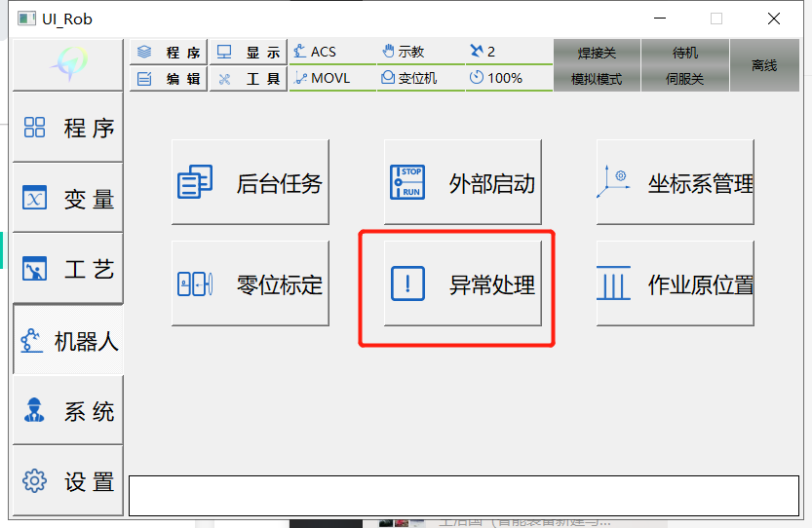Switch to the 程序 sidebar tab
Screen dimensions: 812x528
[x=68, y=127]
